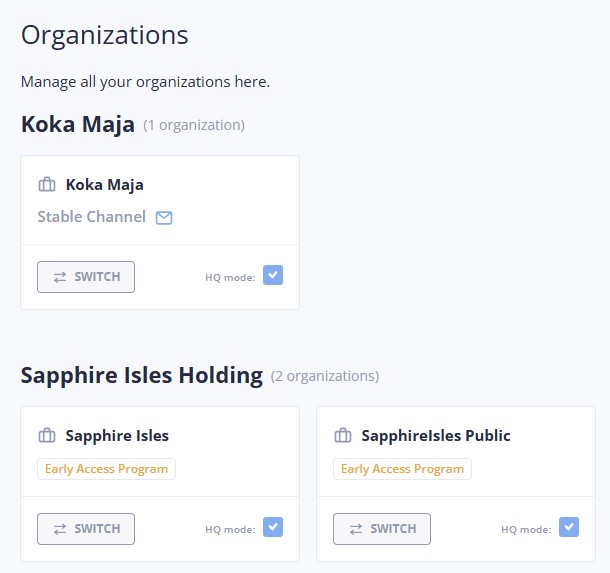This screenshot has height=573, width=610.
Task: Uncheck HQ mode on SapphireIsles Public
Action: coord(569,527)
